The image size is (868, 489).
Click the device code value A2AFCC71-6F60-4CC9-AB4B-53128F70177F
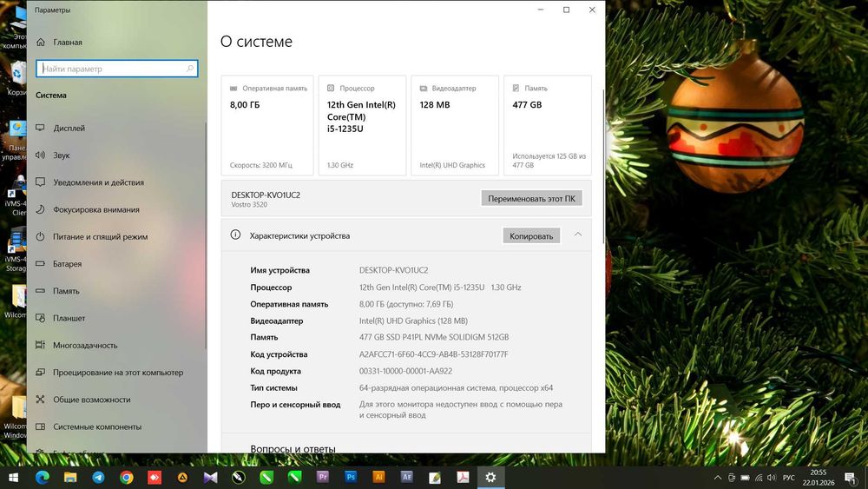point(433,354)
